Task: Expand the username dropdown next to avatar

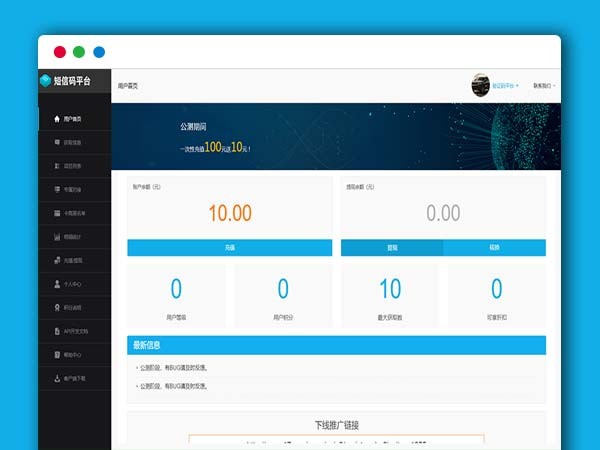Action: point(505,86)
